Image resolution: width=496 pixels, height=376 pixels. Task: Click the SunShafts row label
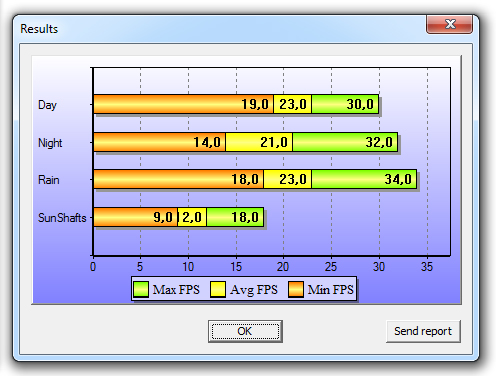point(62,218)
